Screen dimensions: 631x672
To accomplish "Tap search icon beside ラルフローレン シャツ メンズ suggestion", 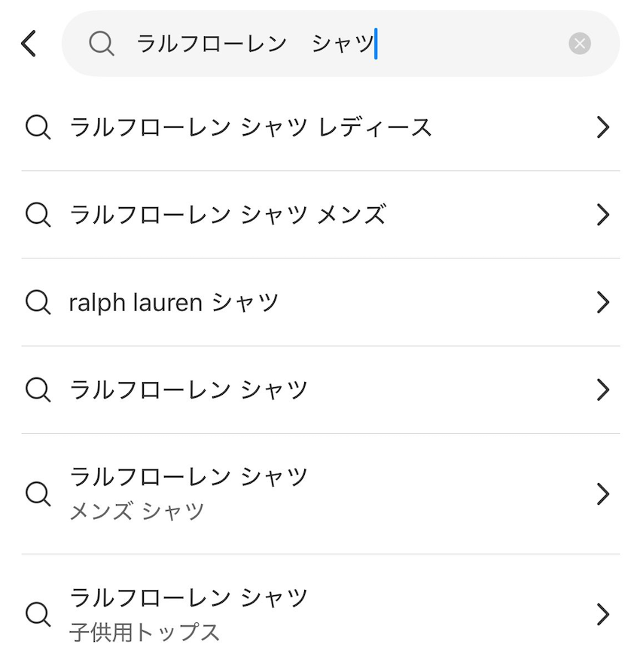I will pos(38,215).
